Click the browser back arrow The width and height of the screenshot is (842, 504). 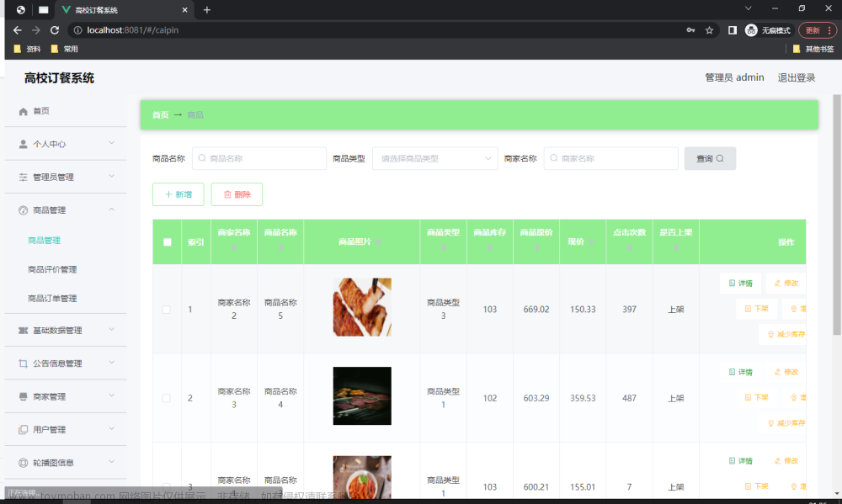tap(17, 30)
